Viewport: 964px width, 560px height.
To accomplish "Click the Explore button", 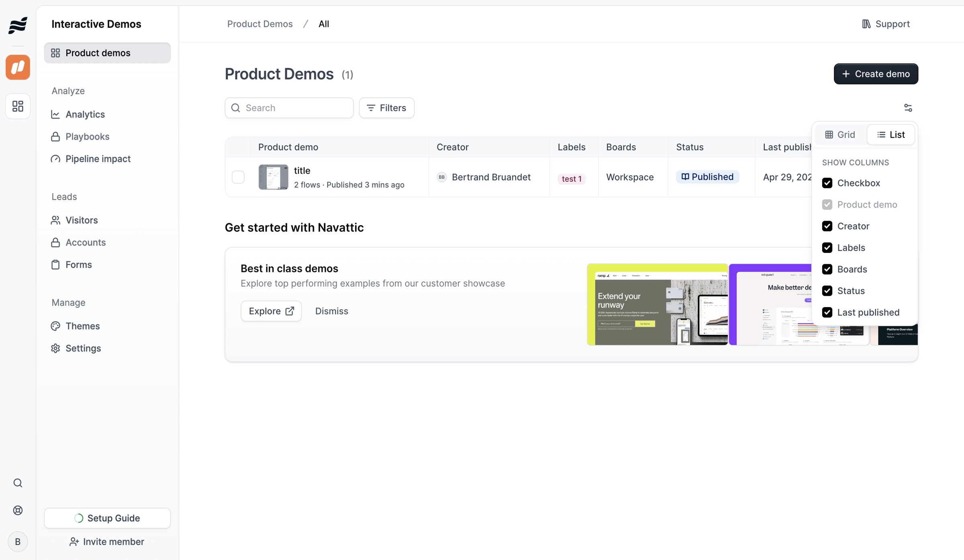I will pyautogui.click(x=271, y=311).
